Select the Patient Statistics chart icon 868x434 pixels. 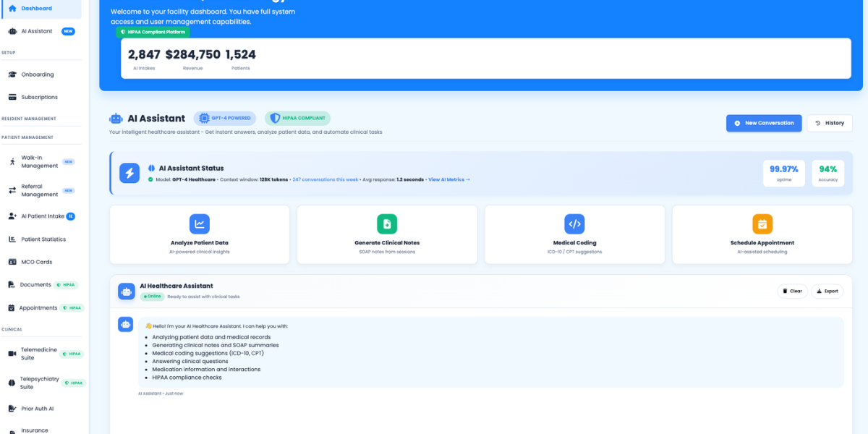point(12,239)
